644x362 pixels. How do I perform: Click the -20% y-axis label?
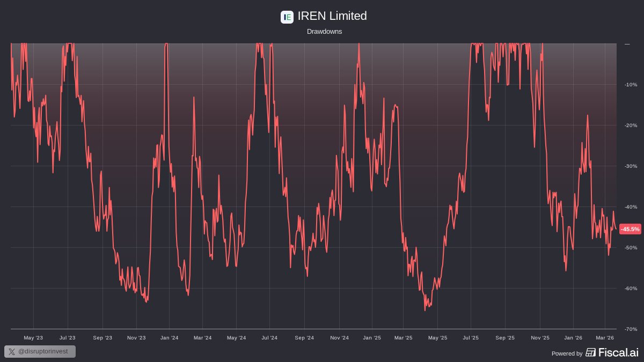(630, 125)
